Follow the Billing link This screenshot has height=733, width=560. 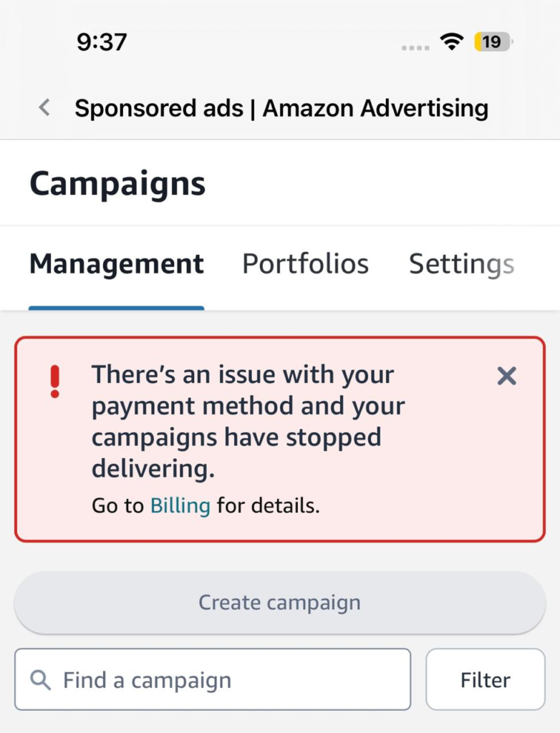point(180,506)
